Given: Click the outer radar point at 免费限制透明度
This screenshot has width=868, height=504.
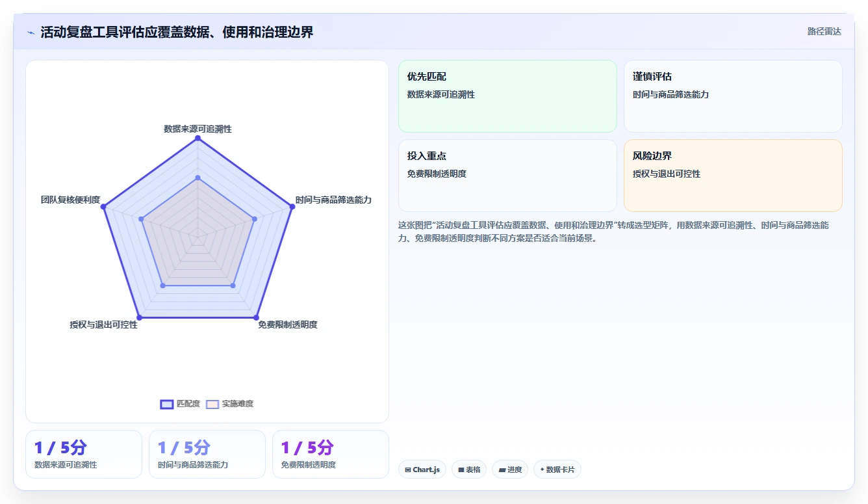Looking at the screenshot, I should (256, 317).
